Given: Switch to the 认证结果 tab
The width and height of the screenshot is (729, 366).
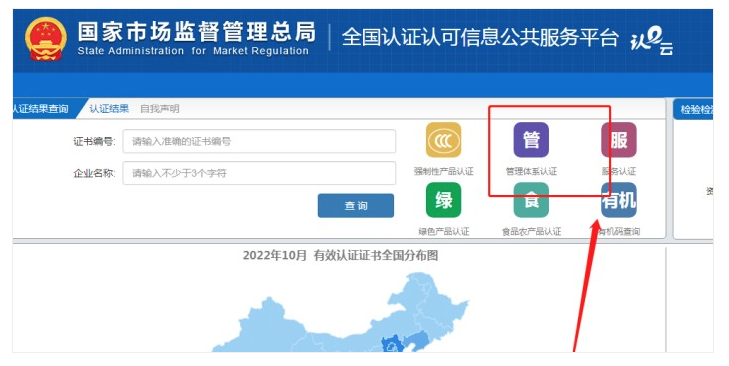Looking at the screenshot, I should [109, 109].
